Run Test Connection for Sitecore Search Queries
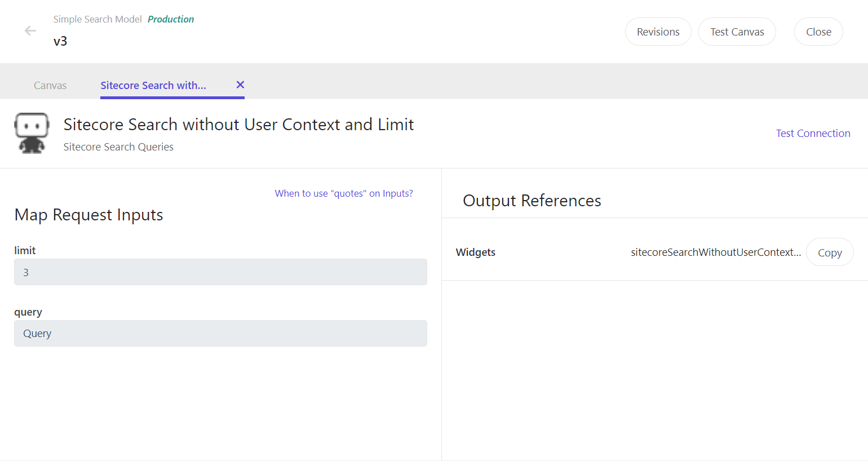 (813, 133)
